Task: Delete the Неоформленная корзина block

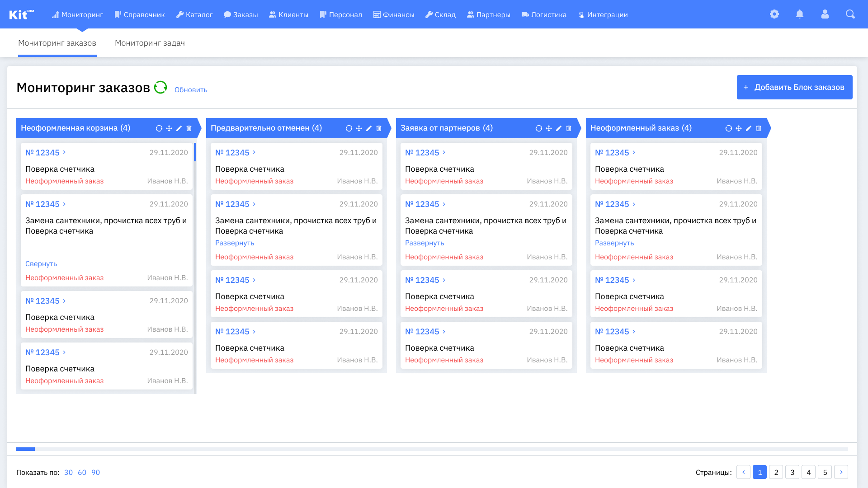Action: coord(189,128)
